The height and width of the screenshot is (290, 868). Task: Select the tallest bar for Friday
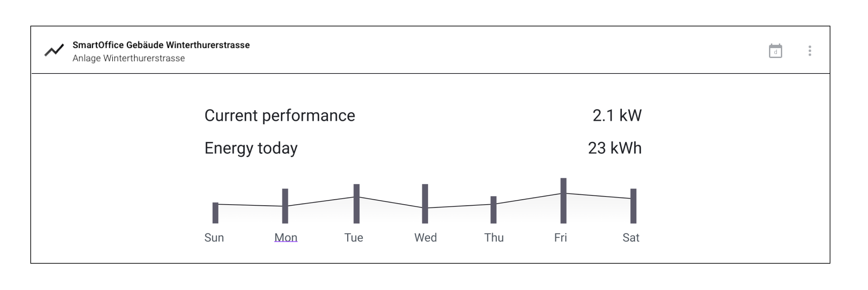coord(563,200)
